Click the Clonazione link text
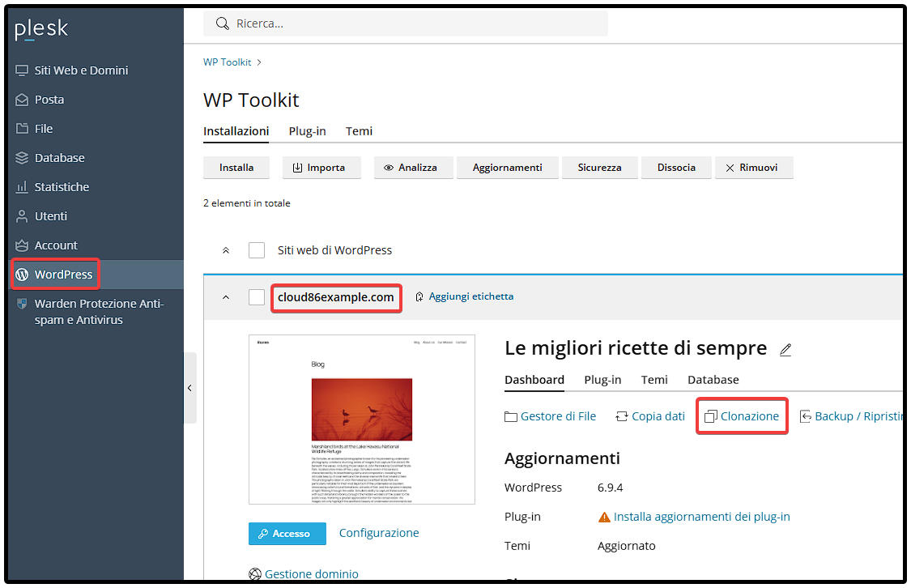The height and width of the screenshot is (588, 911). pos(750,416)
